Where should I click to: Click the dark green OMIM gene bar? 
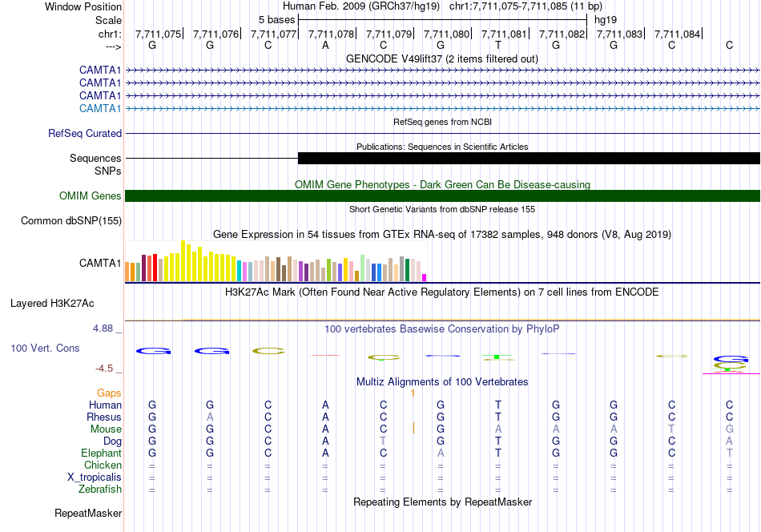click(442, 195)
